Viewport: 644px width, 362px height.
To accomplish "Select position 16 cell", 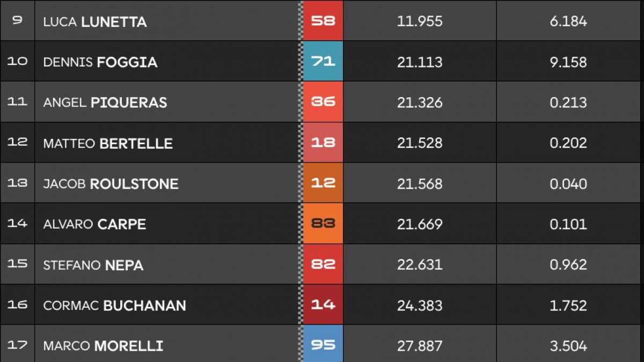I will tap(17, 305).
